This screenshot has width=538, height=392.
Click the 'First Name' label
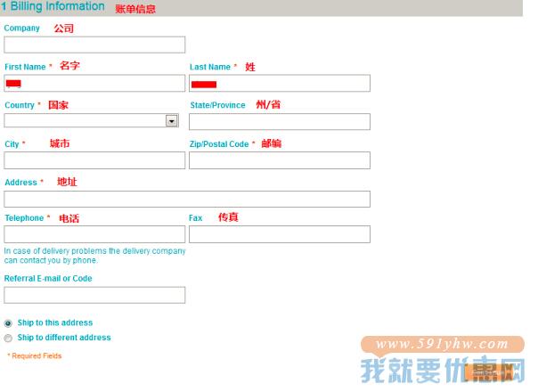(25, 67)
